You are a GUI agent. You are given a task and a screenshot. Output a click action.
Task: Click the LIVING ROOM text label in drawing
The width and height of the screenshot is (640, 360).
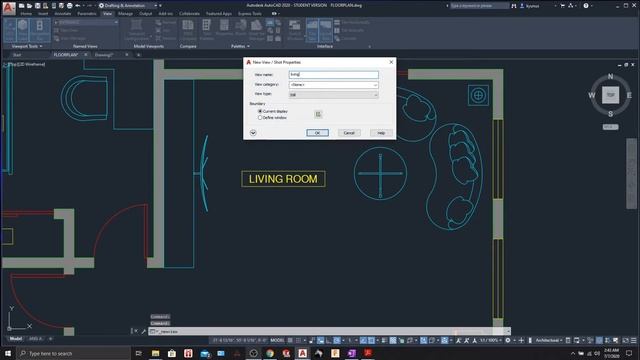(x=283, y=179)
